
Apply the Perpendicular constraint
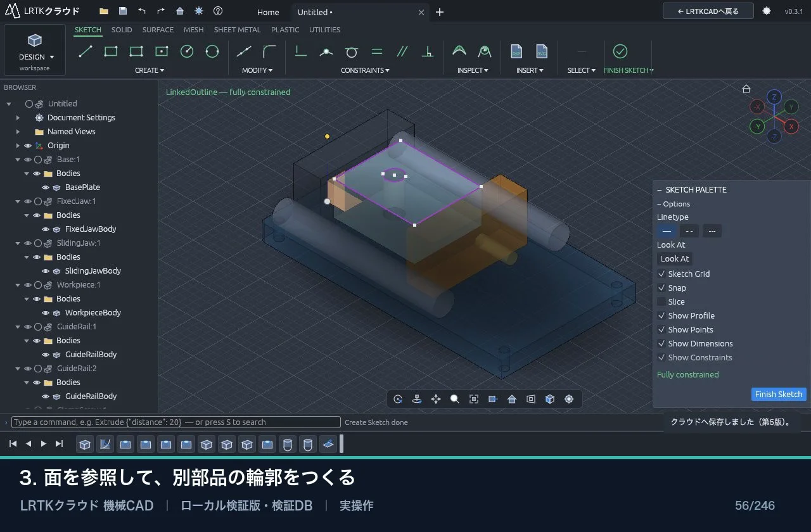[428, 52]
